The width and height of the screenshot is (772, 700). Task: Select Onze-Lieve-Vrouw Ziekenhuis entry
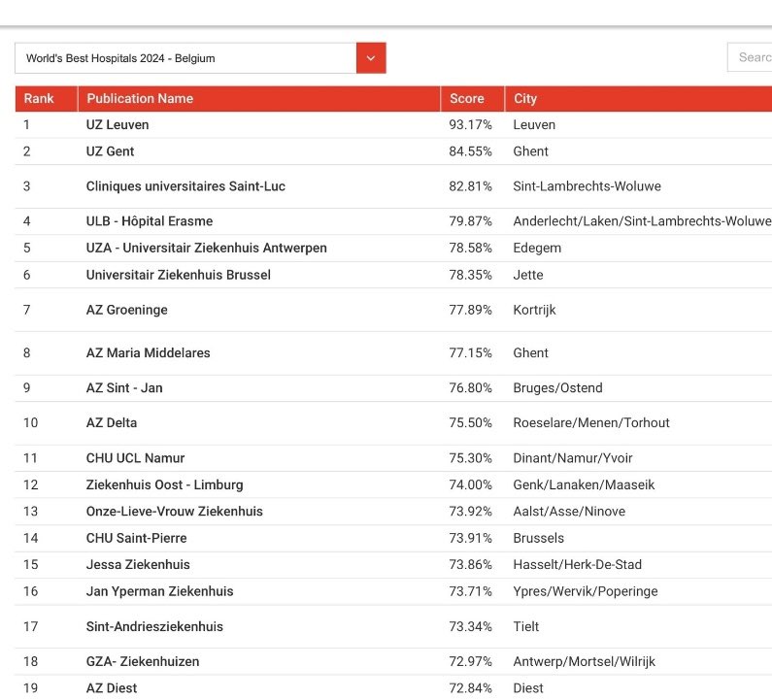[x=174, y=512]
